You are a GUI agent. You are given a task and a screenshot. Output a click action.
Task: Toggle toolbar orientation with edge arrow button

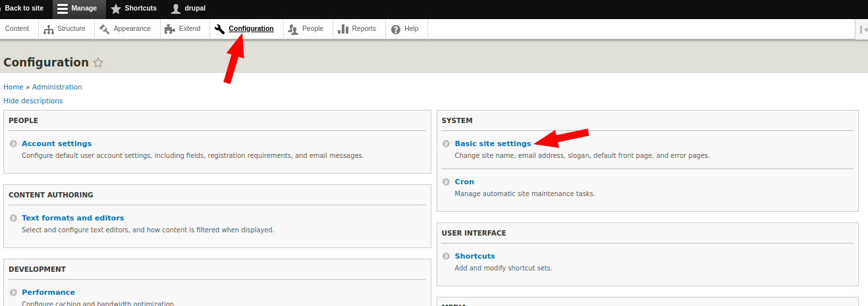click(863, 29)
